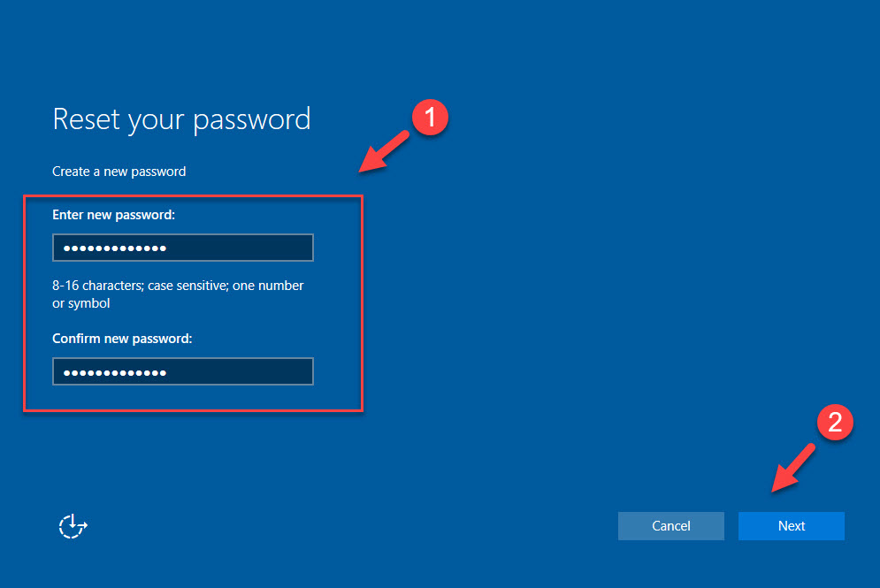Click the red number 1 annotation badge
Image resolution: width=880 pixels, height=588 pixels.
[x=430, y=118]
